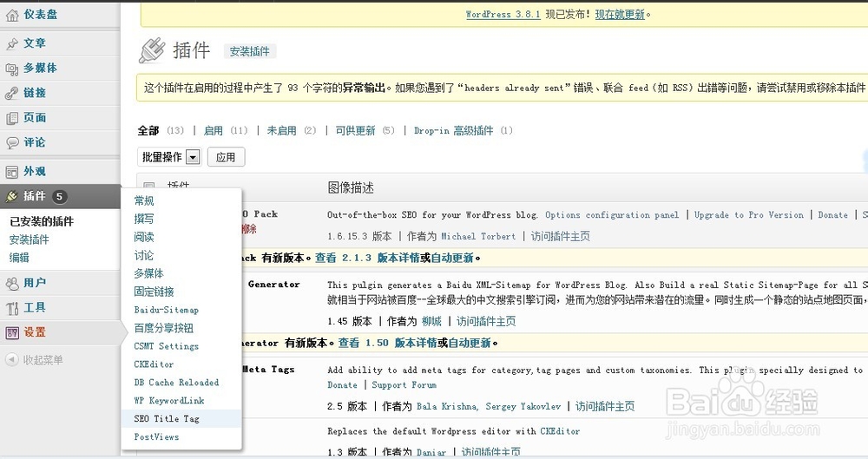
Task: Open CKEditor settings submenu item
Action: click(154, 364)
